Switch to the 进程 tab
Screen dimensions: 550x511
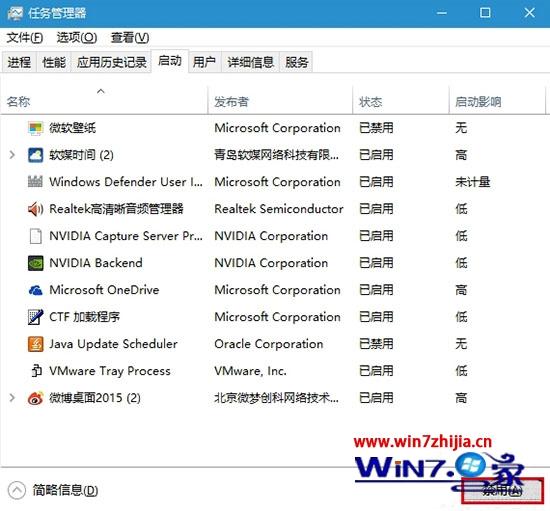[x=19, y=62]
